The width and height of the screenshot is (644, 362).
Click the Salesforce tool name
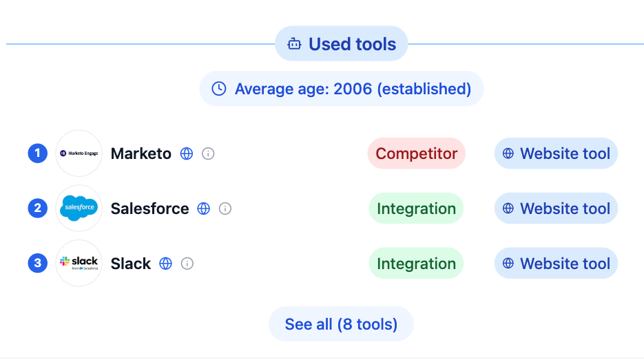[x=150, y=209]
